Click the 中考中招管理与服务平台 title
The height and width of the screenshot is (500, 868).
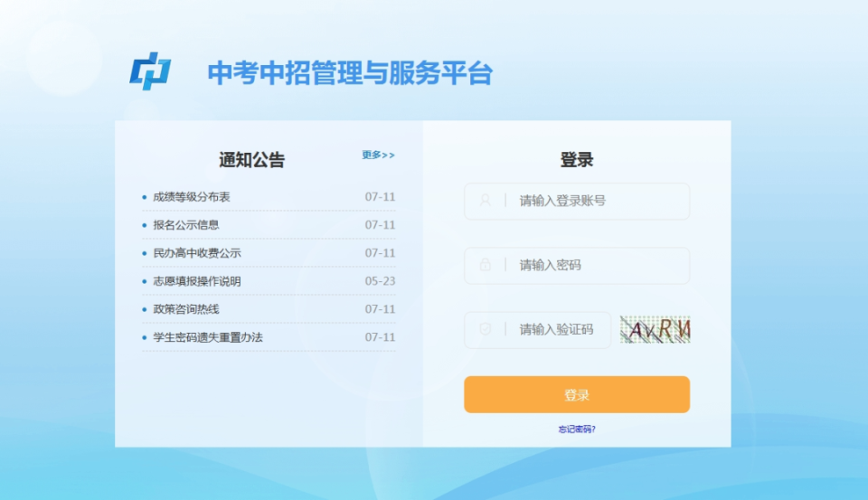[x=350, y=73]
